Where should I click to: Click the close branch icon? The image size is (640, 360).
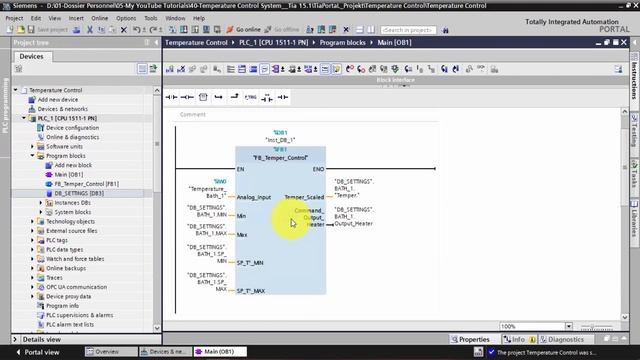click(234, 97)
